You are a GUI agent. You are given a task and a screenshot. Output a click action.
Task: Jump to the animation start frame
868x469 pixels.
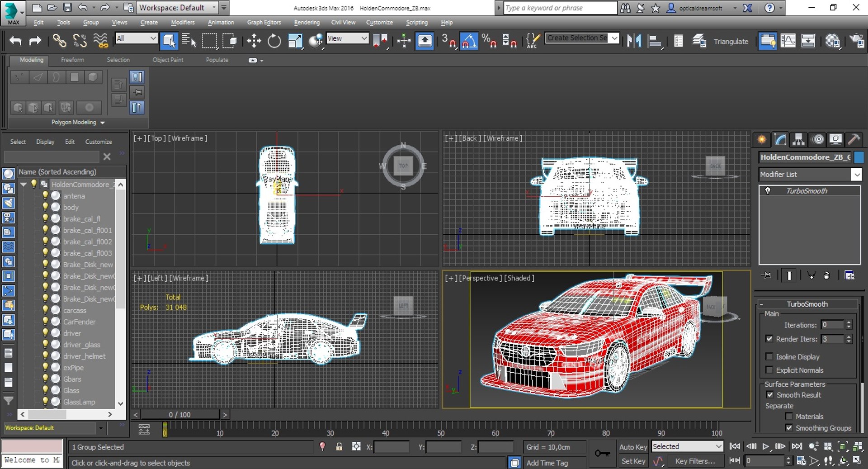pyautogui.click(x=735, y=446)
